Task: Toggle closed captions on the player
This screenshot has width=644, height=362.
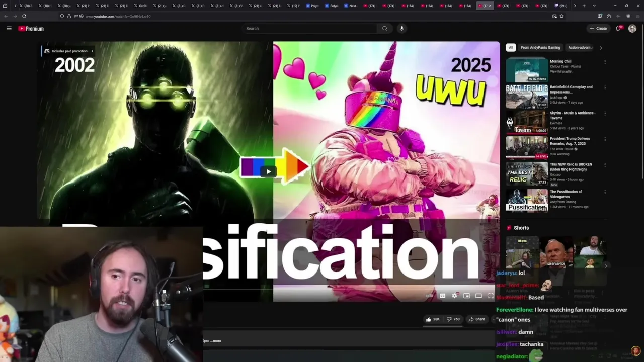Action: click(442, 296)
